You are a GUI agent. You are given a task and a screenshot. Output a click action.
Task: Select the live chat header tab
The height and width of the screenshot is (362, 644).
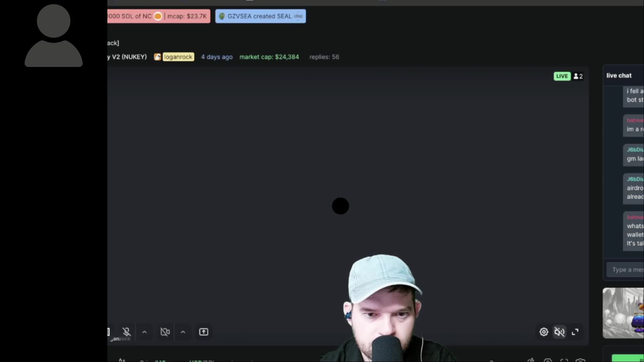click(x=619, y=75)
